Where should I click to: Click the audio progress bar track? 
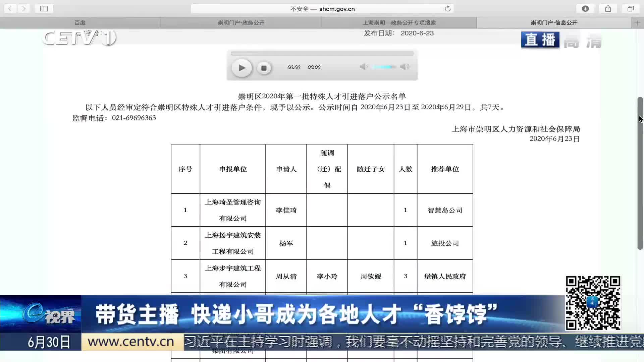322,54
